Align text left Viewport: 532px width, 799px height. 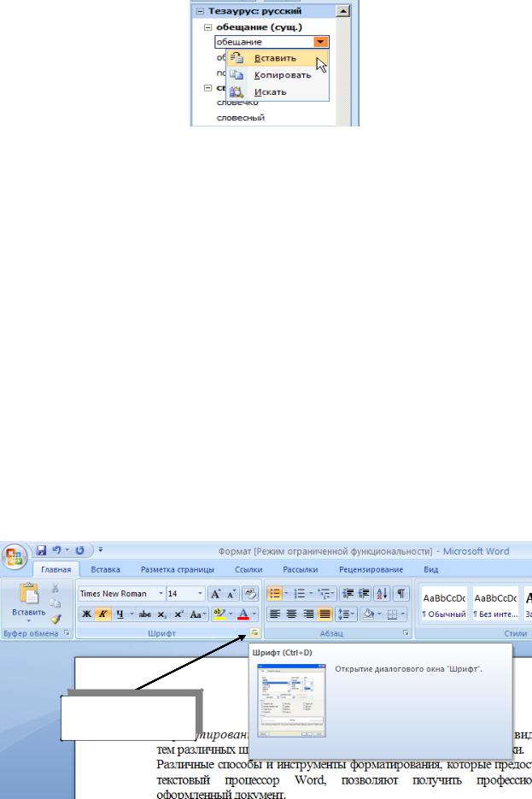coord(275,614)
